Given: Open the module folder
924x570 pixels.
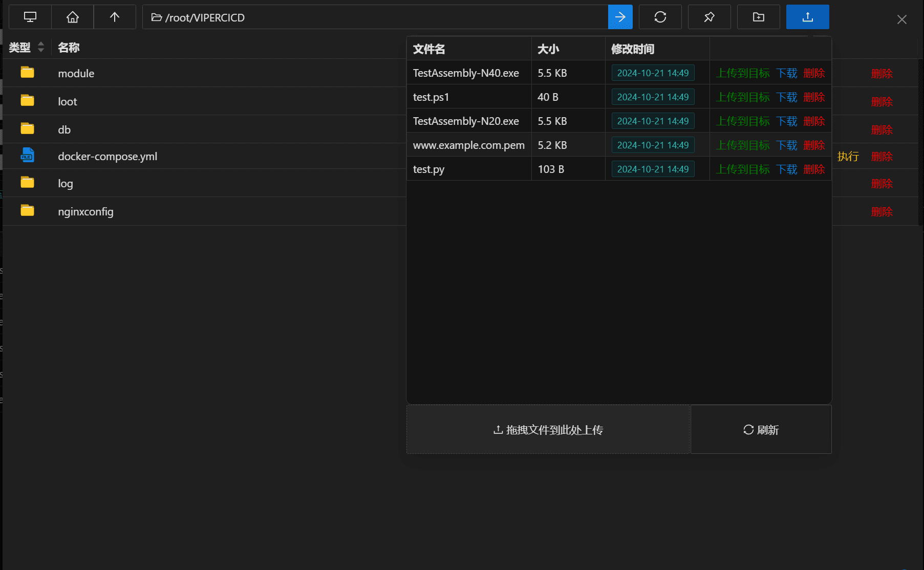Looking at the screenshot, I should (x=76, y=73).
